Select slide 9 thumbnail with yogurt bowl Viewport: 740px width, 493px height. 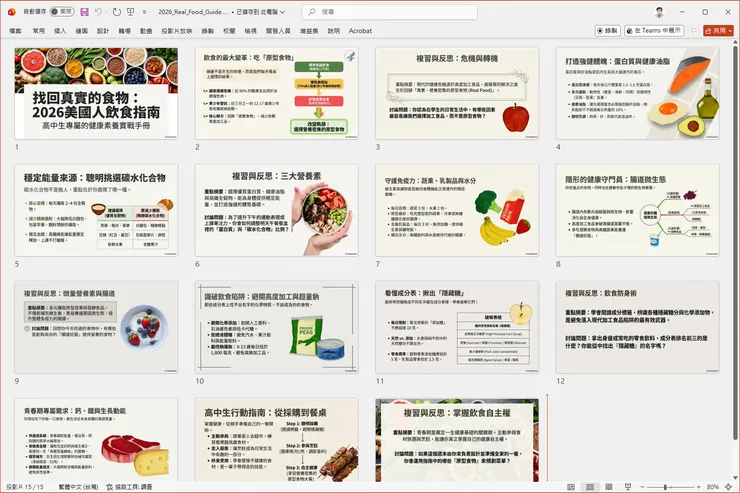[x=96, y=327]
